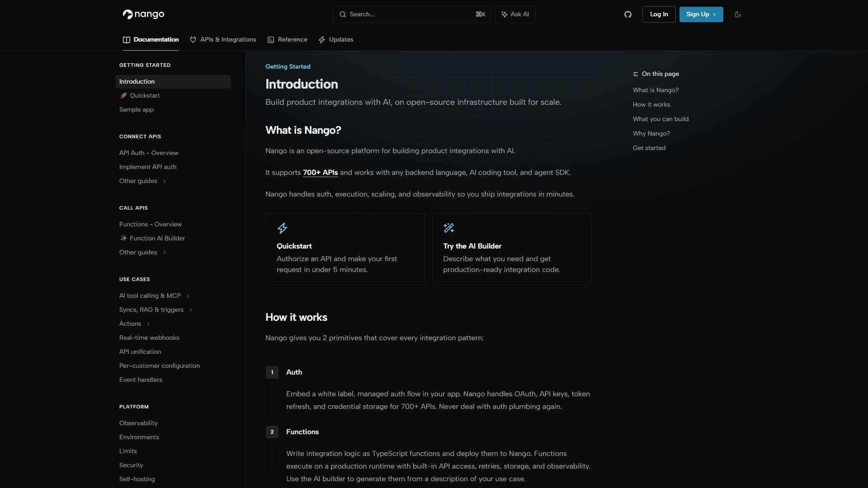Click the Getting Started breadcrumb

coord(288,66)
